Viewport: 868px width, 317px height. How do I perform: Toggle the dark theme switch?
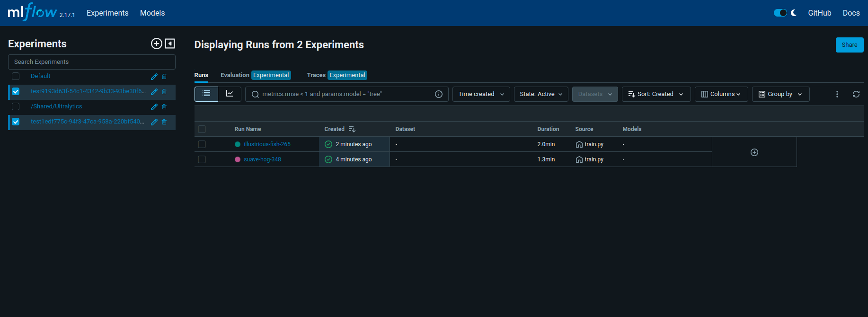pos(780,13)
